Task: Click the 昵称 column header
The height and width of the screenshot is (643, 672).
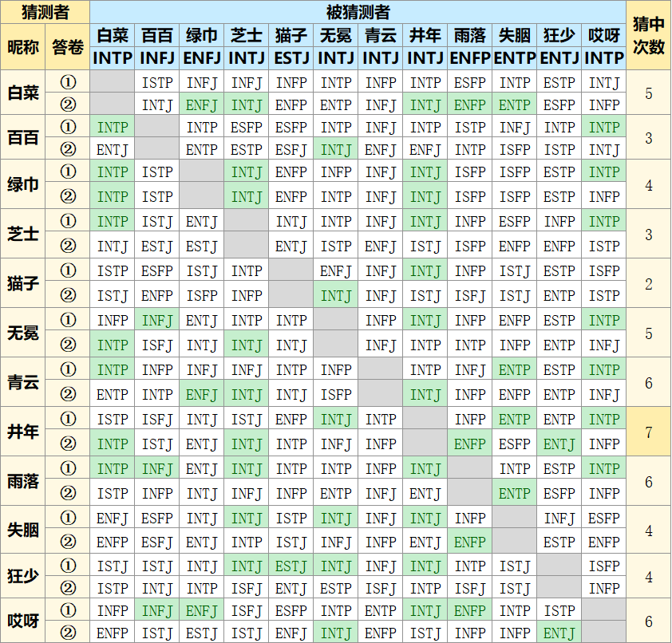Action: pyautogui.click(x=23, y=47)
